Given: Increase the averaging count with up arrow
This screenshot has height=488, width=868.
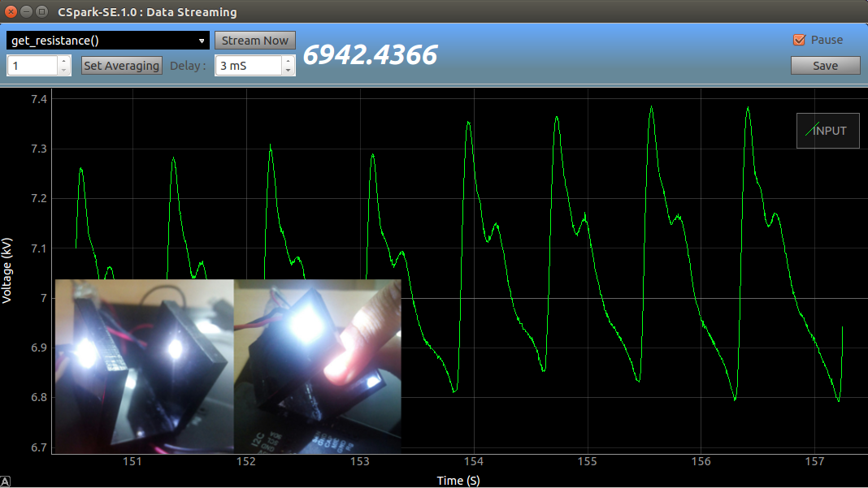Looking at the screenshot, I should point(64,61).
